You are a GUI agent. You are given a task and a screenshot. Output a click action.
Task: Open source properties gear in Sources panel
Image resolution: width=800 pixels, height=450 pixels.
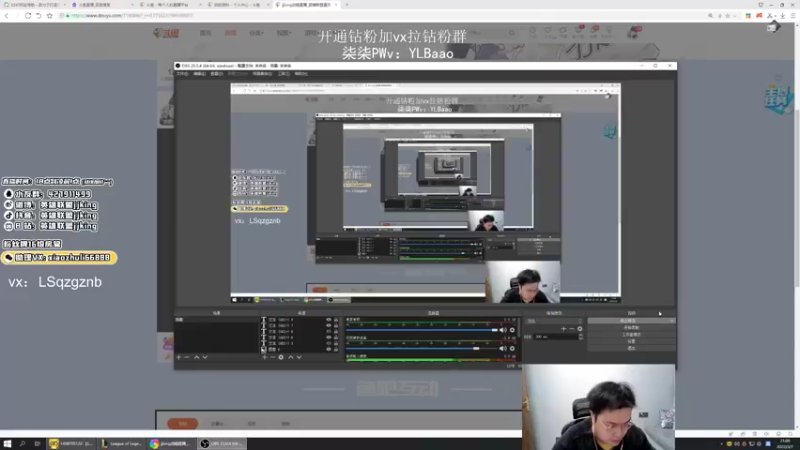(281, 357)
